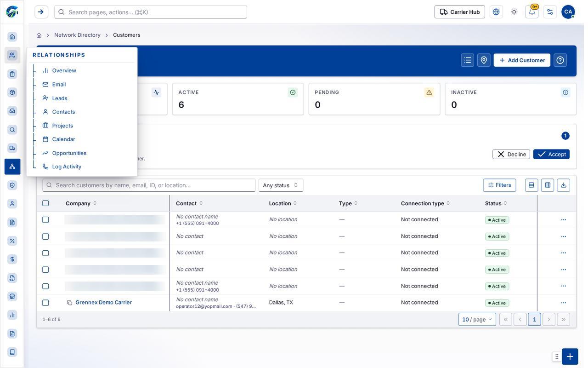
Task: Open the notifications bell
Action: [532, 12]
